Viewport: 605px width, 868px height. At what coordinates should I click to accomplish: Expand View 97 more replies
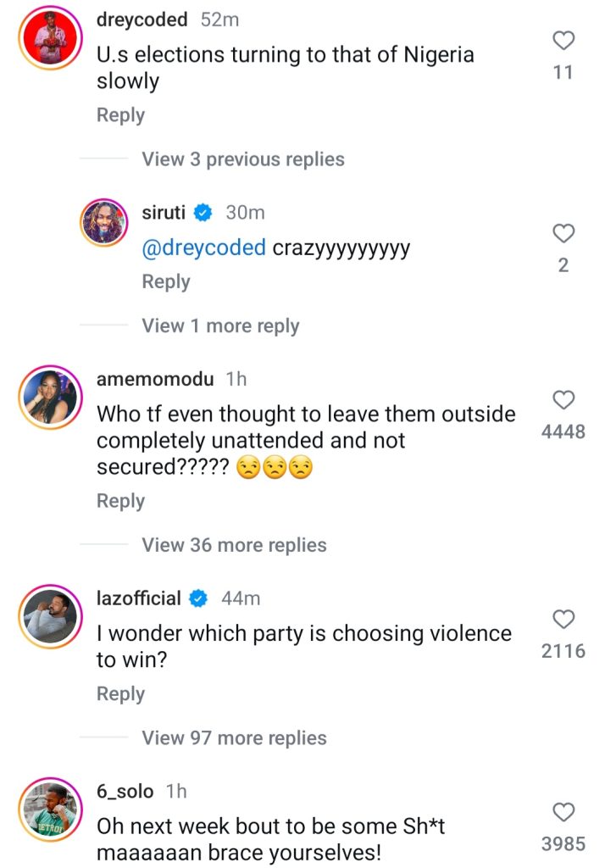pyautogui.click(x=234, y=737)
